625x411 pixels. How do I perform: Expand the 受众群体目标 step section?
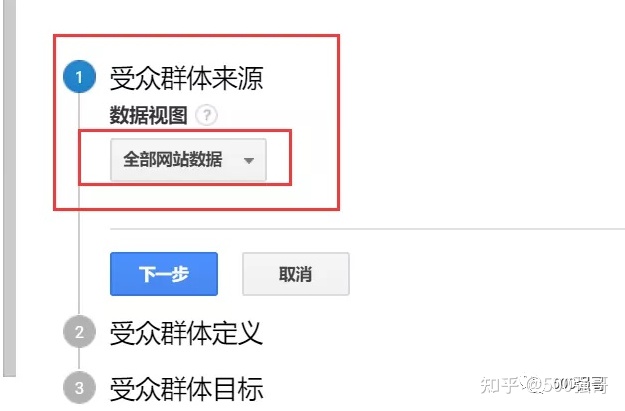click(186, 389)
